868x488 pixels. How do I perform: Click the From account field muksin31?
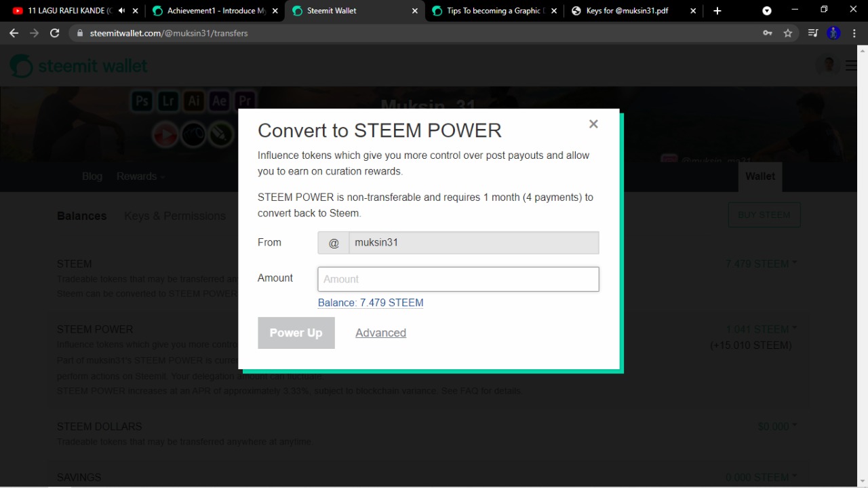pyautogui.click(x=473, y=242)
